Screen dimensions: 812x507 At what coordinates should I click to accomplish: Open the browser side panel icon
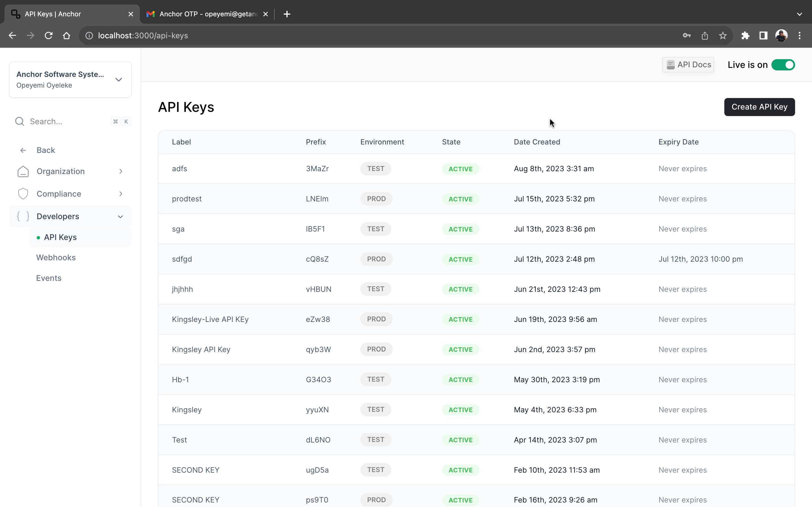click(763, 35)
